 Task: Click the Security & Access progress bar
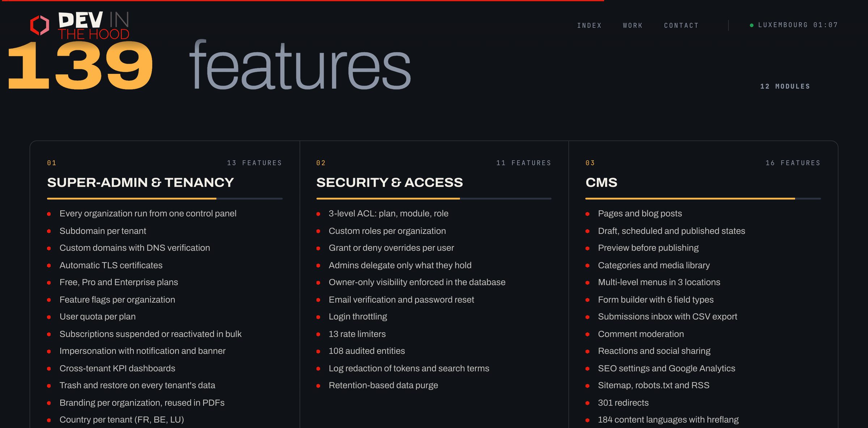[x=434, y=199]
